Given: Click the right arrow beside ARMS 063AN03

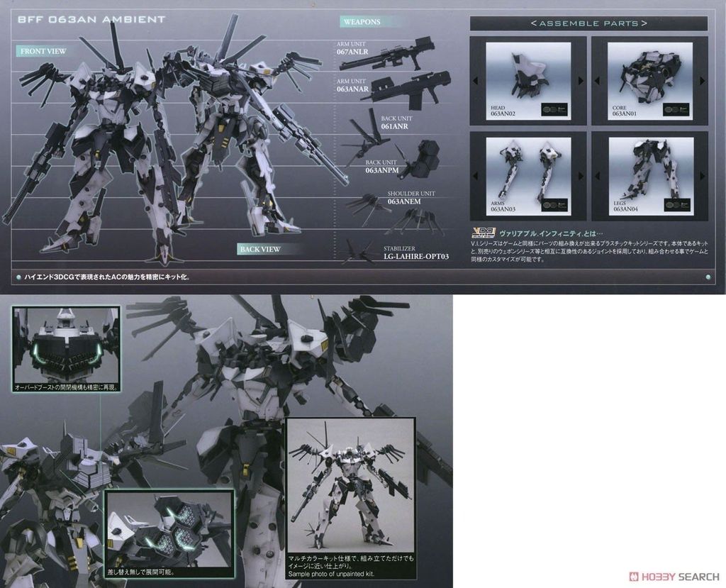Looking at the screenshot, I should (581, 176).
